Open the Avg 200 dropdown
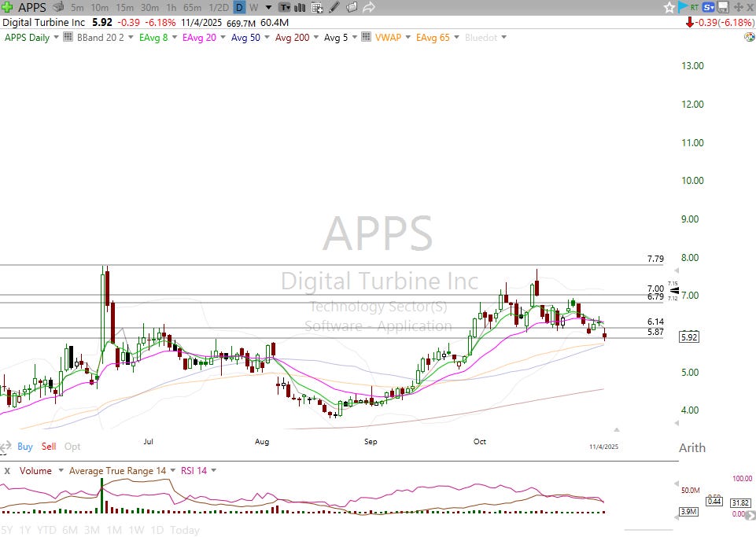Image resolution: width=756 pixels, height=537 pixels. [316, 37]
